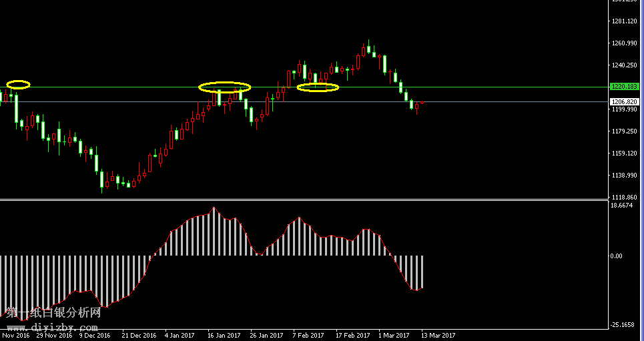644x341 pixels.
Task: Click the www.diyizby.com watermark link
Action: point(52,328)
